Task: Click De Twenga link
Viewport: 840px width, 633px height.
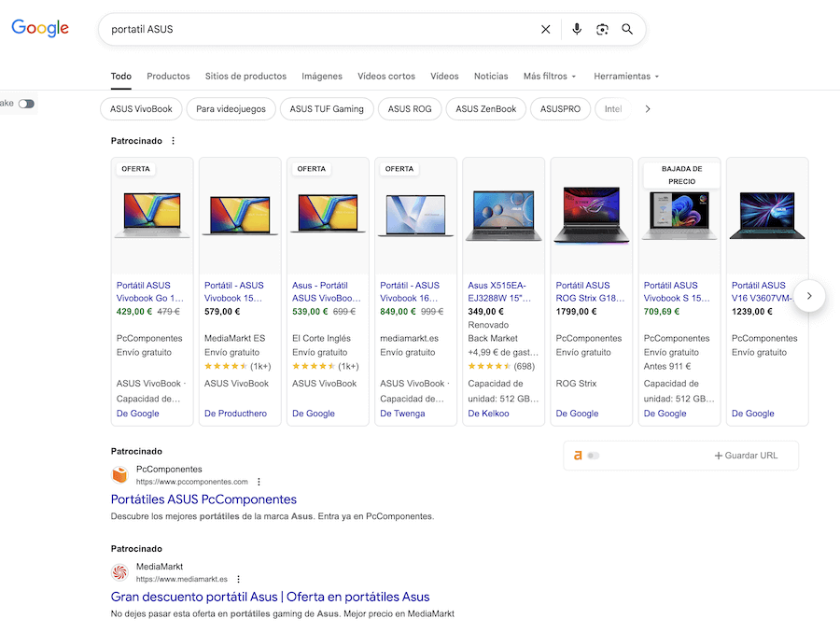Action: (x=402, y=414)
